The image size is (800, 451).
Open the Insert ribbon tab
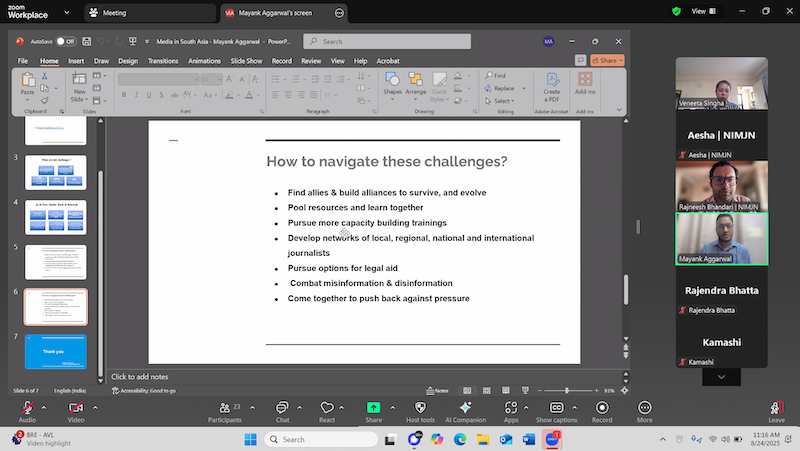click(x=76, y=61)
